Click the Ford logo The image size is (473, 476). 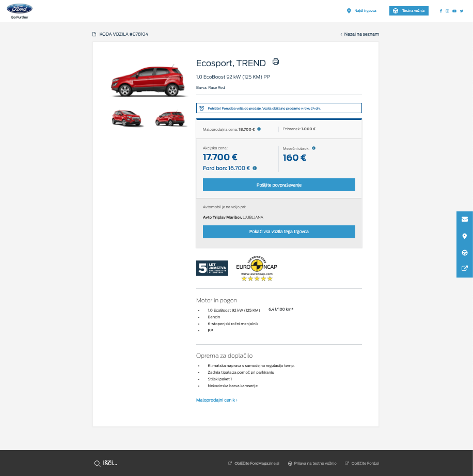20,11
